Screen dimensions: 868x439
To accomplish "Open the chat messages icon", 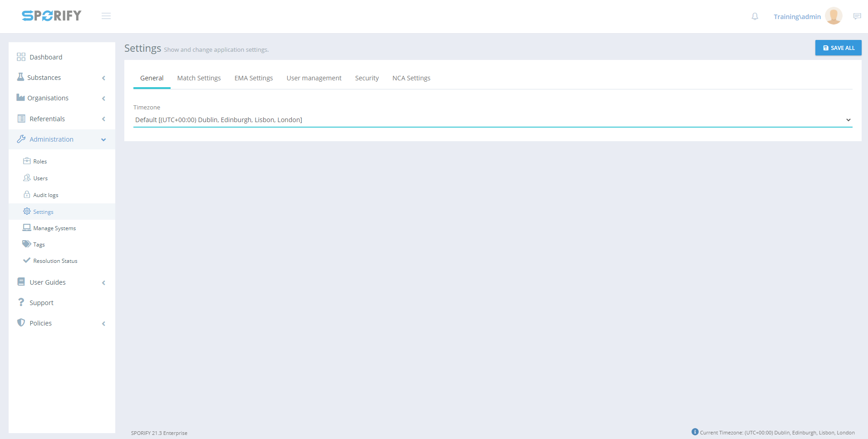I will tap(857, 16).
